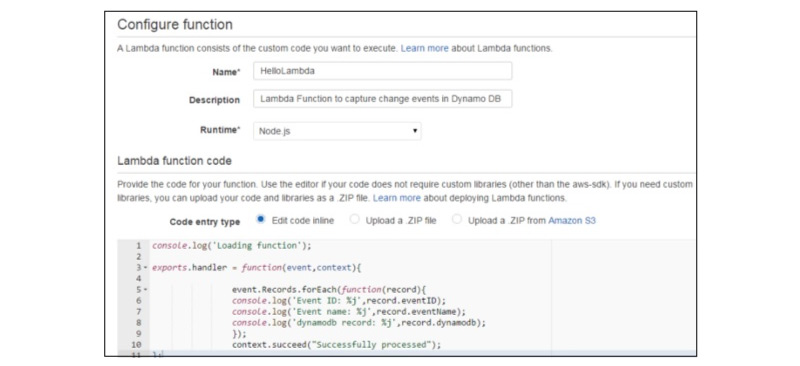Image resolution: width=800 pixels, height=366 pixels.
Task: Select the Upload a .ZIP file option
Action: tap(354, 219)
